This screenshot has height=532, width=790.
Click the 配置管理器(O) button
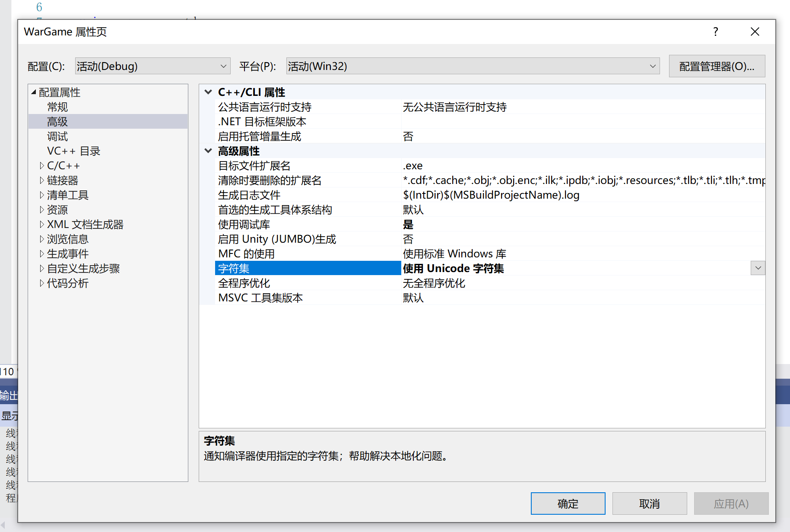[x=717, y=66]
